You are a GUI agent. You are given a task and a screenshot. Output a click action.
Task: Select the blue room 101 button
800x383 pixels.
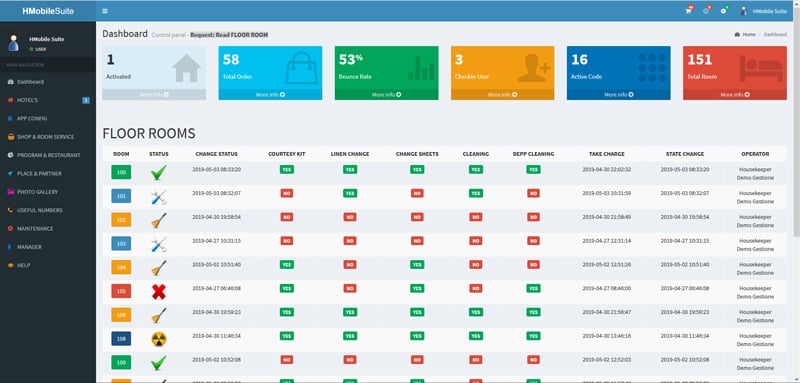(121, 196)
